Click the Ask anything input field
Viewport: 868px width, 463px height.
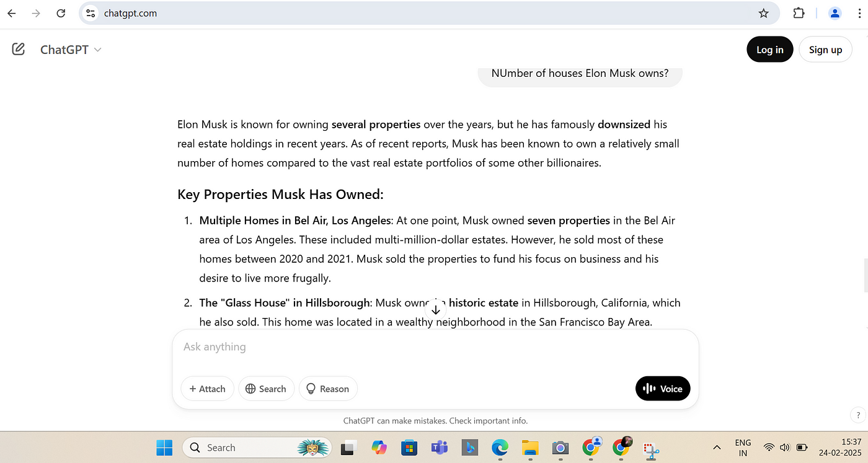point(434,347)
